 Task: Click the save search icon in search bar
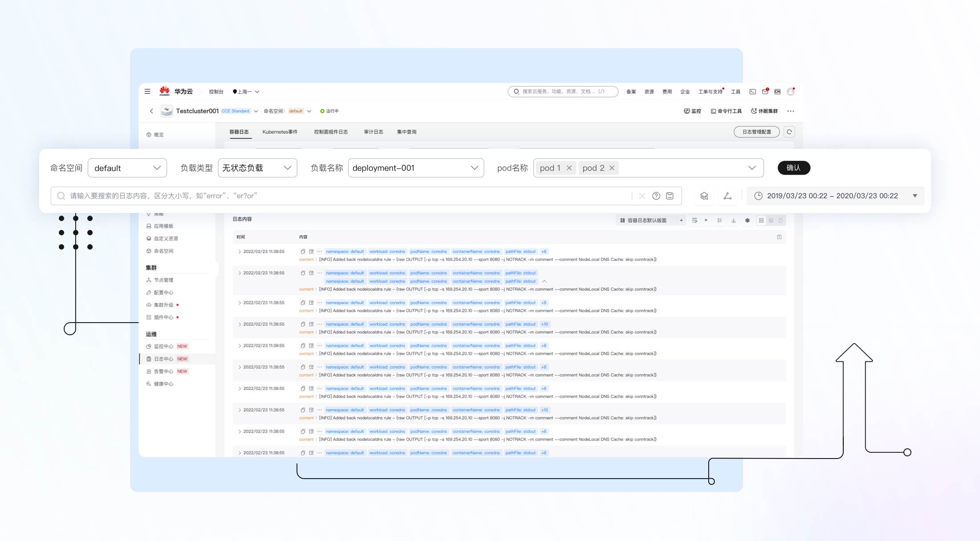[670, 196]
